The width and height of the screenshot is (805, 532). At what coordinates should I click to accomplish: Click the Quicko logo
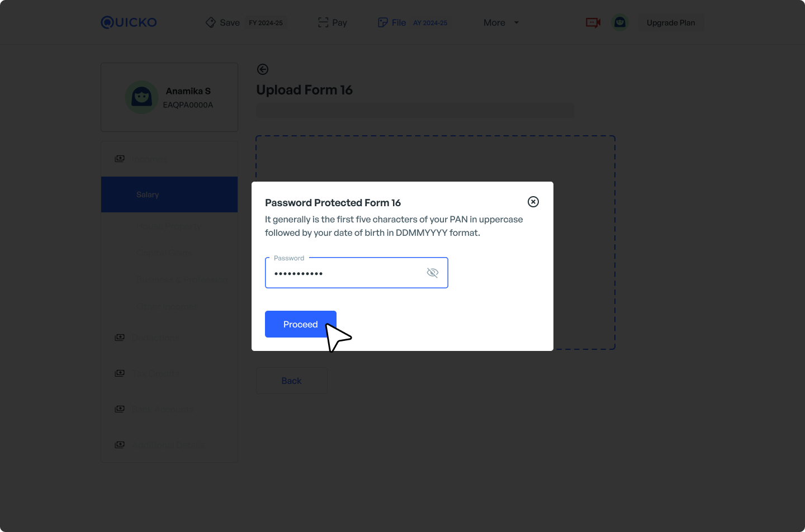click(x=129, y=22)
